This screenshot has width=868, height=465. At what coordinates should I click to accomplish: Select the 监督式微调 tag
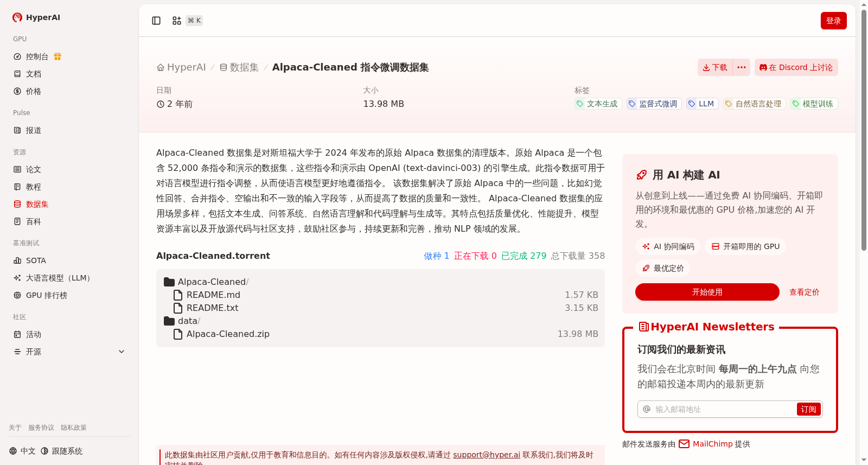[654, 104]
